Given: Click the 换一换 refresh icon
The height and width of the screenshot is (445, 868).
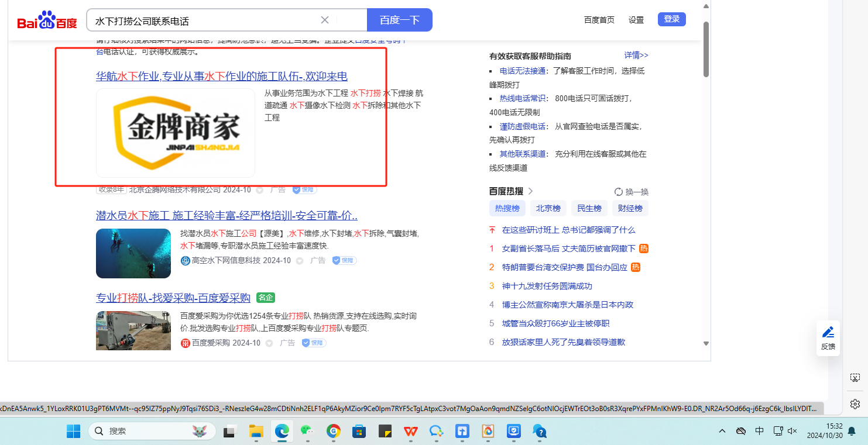Looking at the screenshot, I should coord(618,192).
